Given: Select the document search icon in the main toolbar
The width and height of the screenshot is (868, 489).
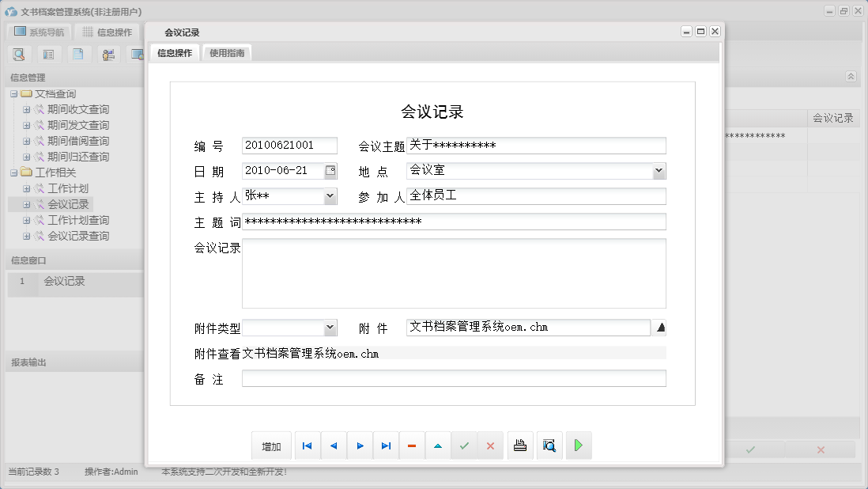Looking at the screenshot, I should point(17,54).
